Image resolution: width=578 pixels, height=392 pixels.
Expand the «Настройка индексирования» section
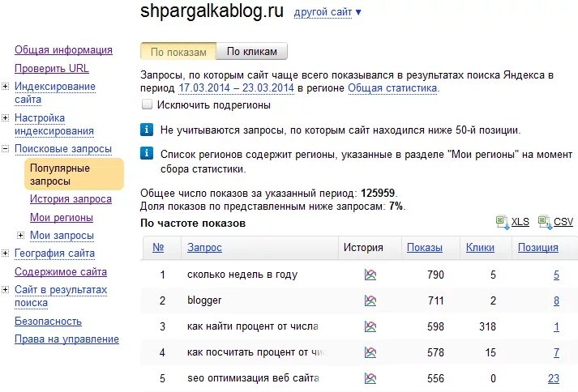tap(5, 118)
